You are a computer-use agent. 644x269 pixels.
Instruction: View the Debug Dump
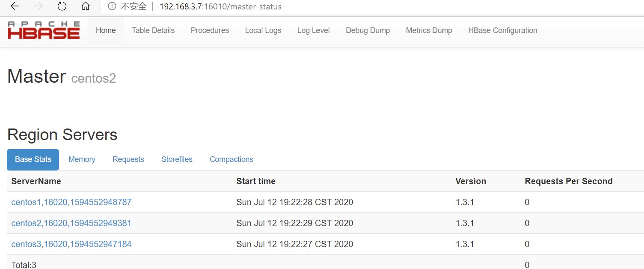(368, 30)
